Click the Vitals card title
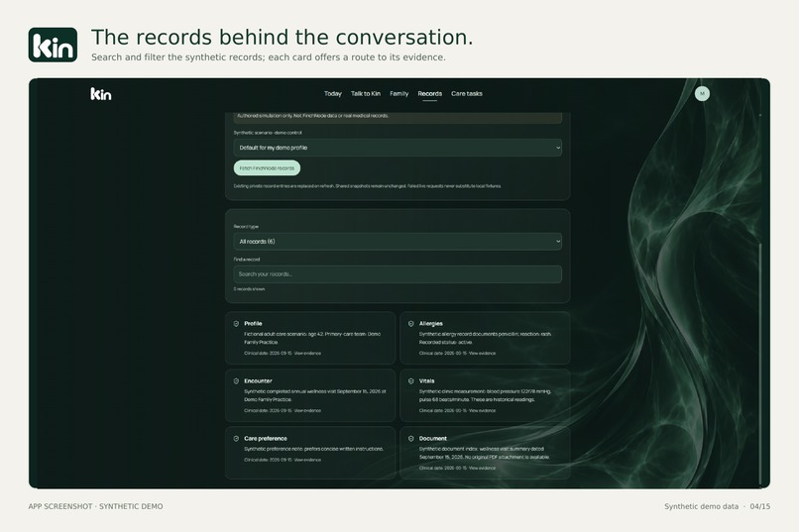The width and height of the screenshot is (799, 532). coord(426,381)
